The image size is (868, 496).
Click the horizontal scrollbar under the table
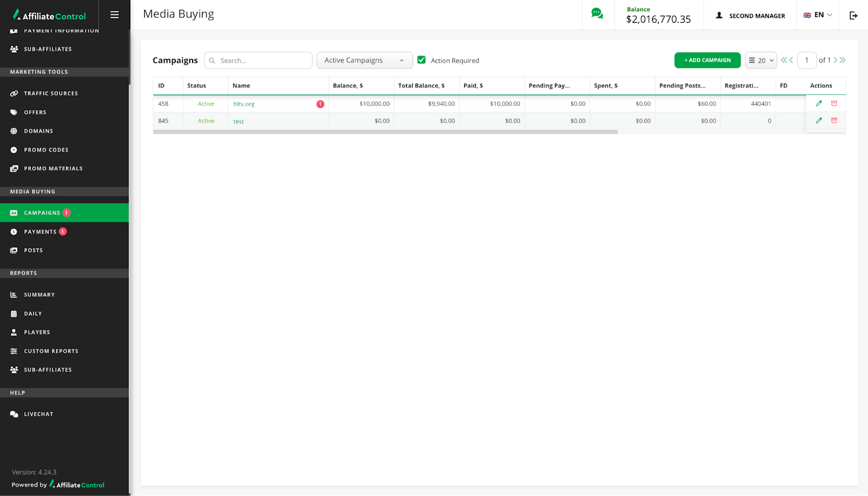(385, 132)
